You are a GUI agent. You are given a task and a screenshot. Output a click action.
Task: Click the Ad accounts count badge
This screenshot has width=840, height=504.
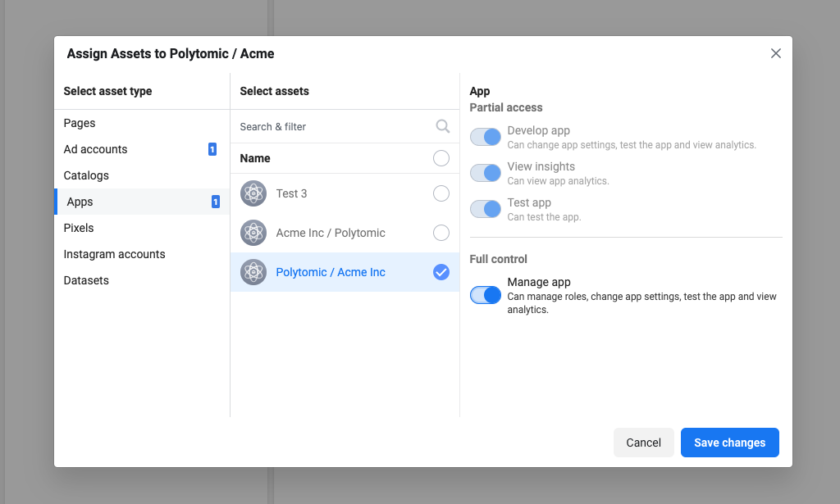(x=212, y=149)
